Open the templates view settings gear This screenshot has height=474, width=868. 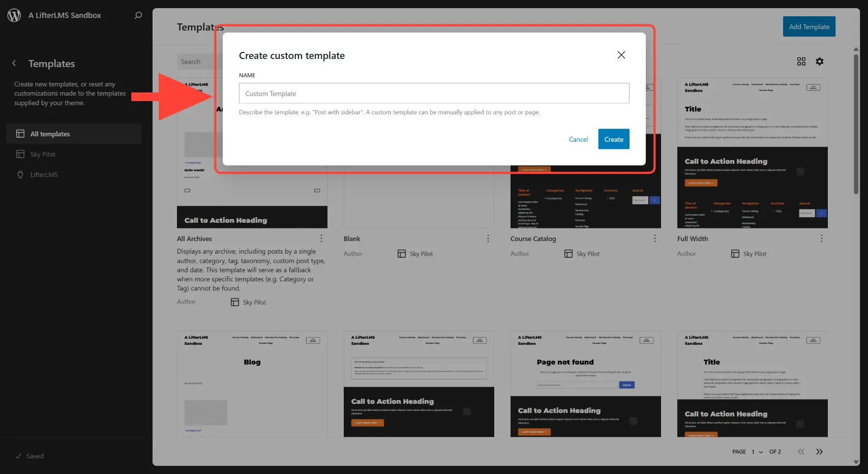[x=820, y=61]
